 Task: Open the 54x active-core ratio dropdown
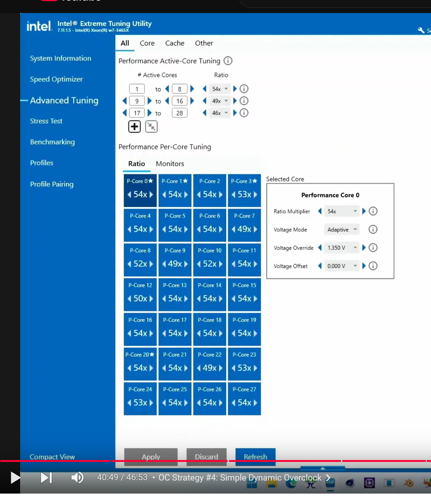pos(220,89)
